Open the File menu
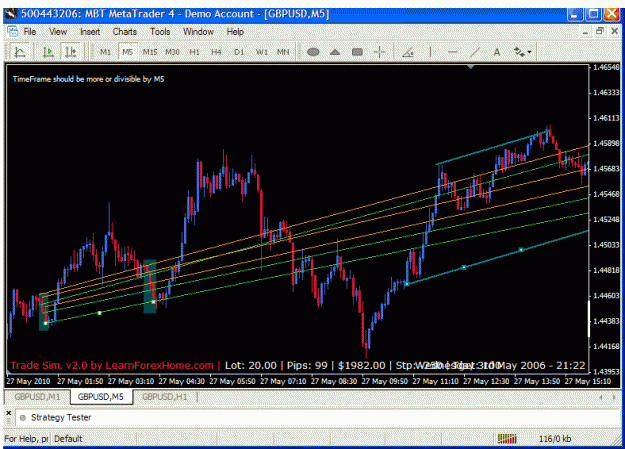625x449 pixels. pyautogui.click(x=29, y=32)
